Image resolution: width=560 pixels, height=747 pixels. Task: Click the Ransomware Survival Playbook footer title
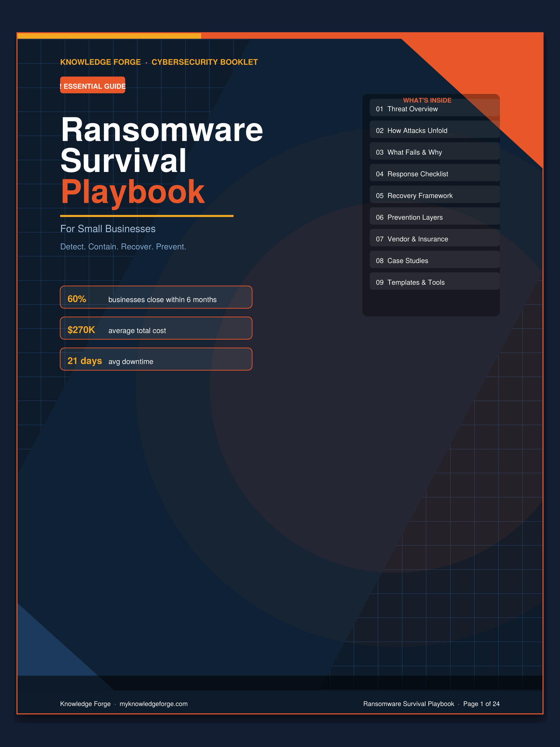pyautogui.click(x=408, y=704)
